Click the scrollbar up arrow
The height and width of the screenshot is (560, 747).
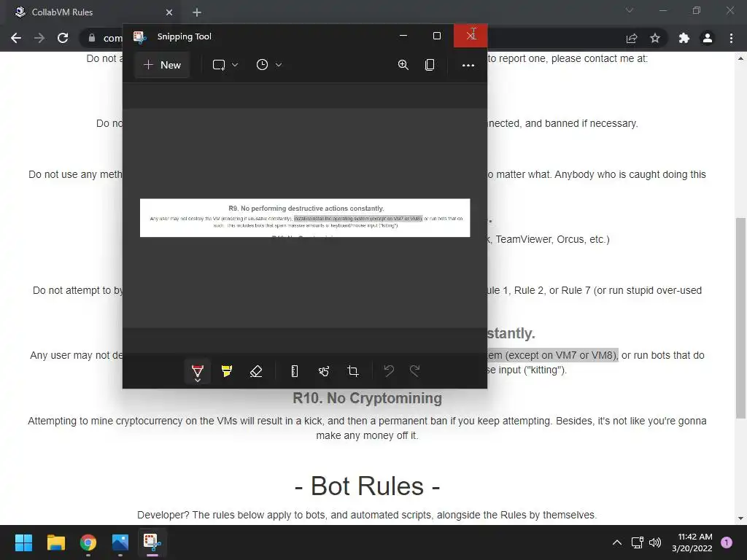click(740, 58)
